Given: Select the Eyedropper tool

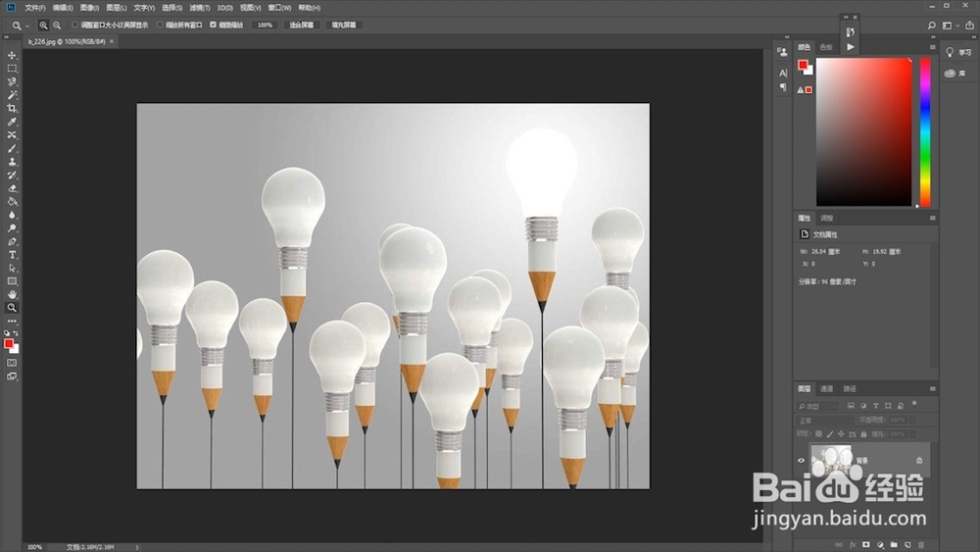Looking at the screenshot, I should point(12,122).
